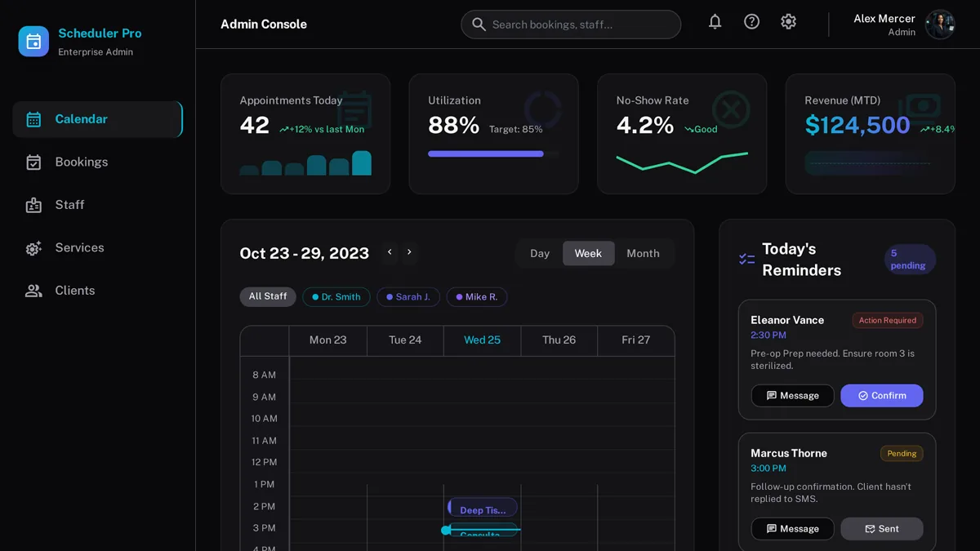This screenshot has width=980, height=551.
Task: Click the Bookings sidebar icon
Action: click(x=33, y=162)
